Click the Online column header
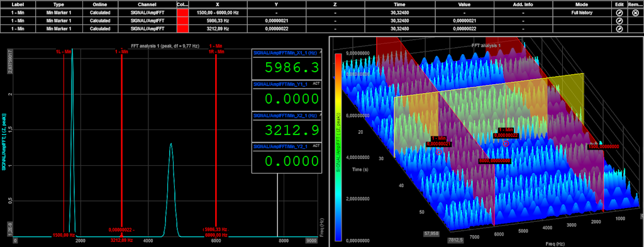The image size is (644, 247). (x=100, y=4)
